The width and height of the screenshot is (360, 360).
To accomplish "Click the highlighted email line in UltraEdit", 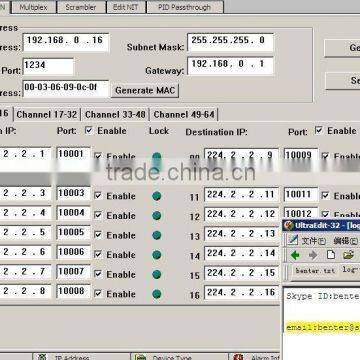I will 323,328.
